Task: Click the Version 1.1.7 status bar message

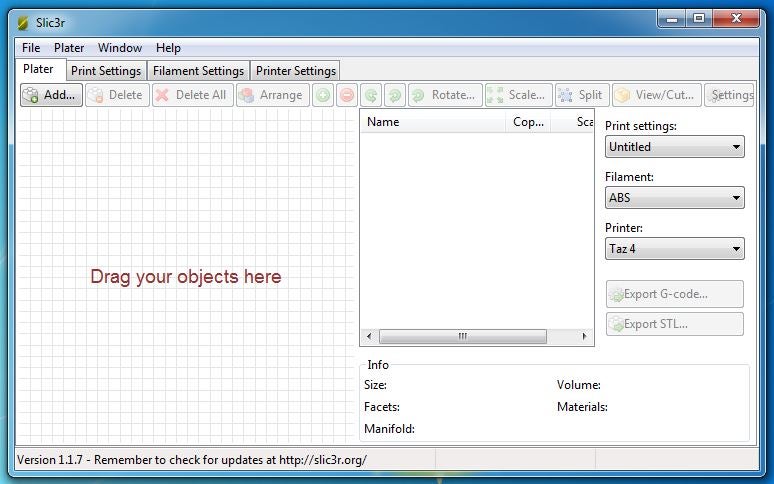Action: (192, 460)
